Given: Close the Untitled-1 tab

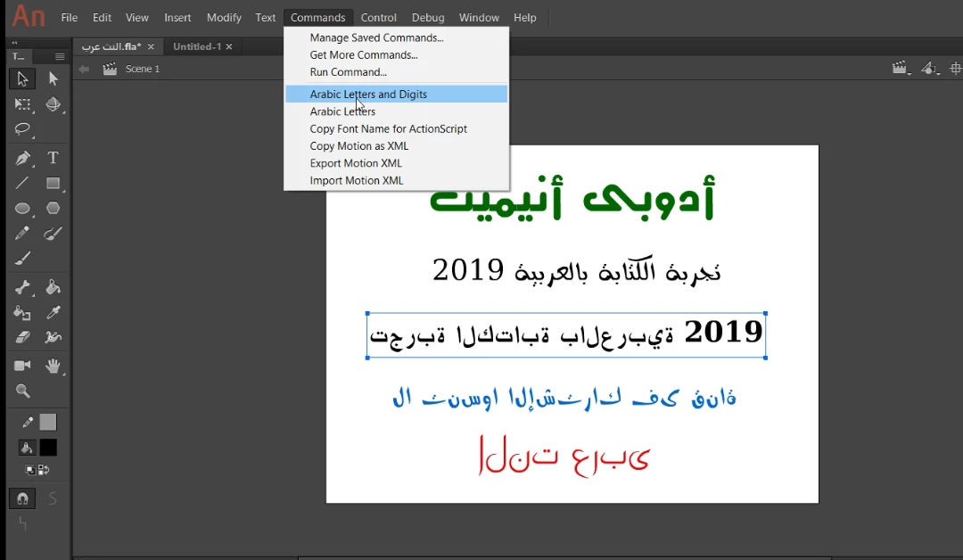Looking at the screenshot, I should click(x=229, y=46).
